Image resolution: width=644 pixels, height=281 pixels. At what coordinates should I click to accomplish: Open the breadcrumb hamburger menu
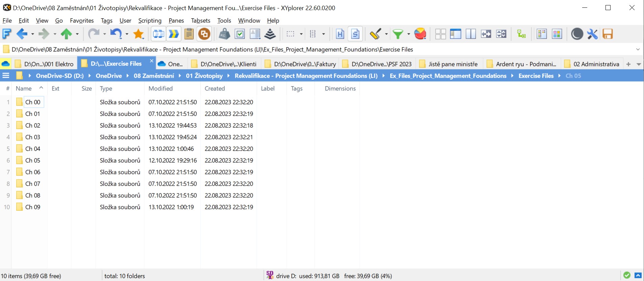tap(6, 75)
